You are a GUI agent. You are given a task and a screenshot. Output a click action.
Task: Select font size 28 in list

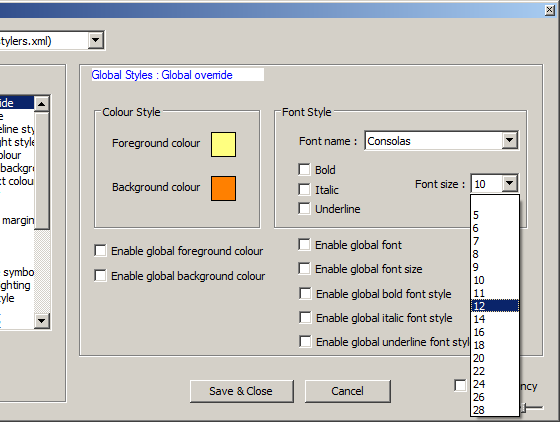pos(495,410)
